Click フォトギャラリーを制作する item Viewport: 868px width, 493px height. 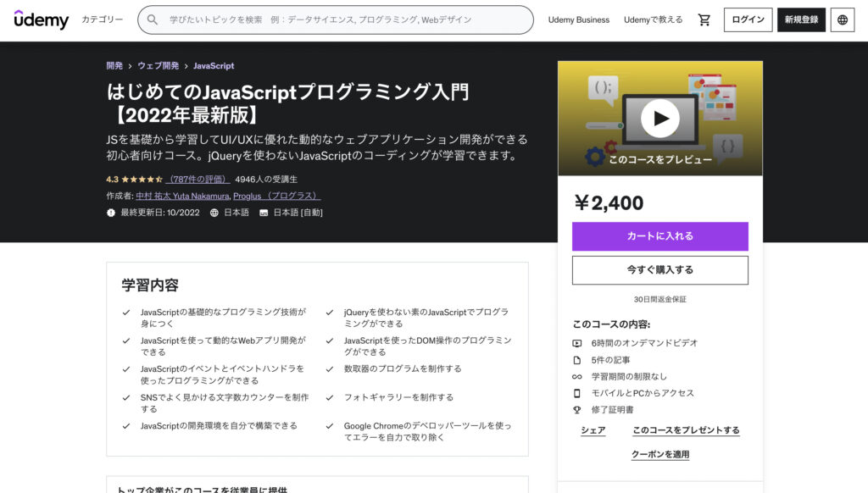(x=398, y=397)
